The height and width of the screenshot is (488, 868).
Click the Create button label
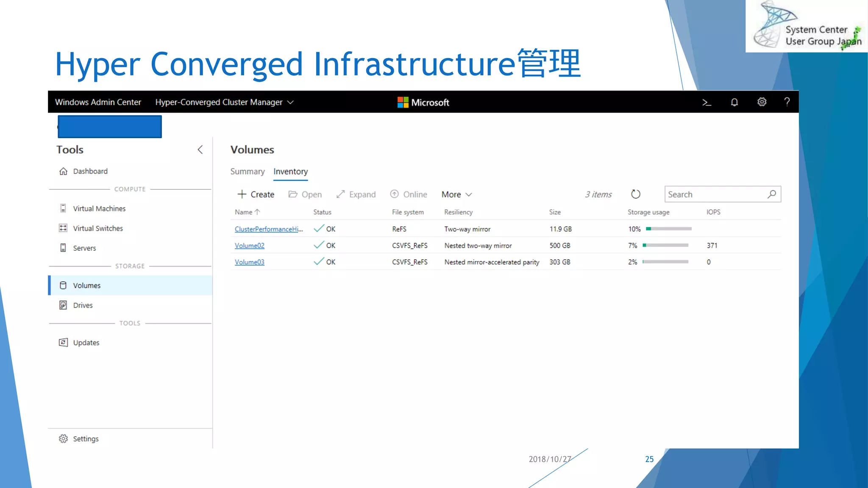[262, 194]
